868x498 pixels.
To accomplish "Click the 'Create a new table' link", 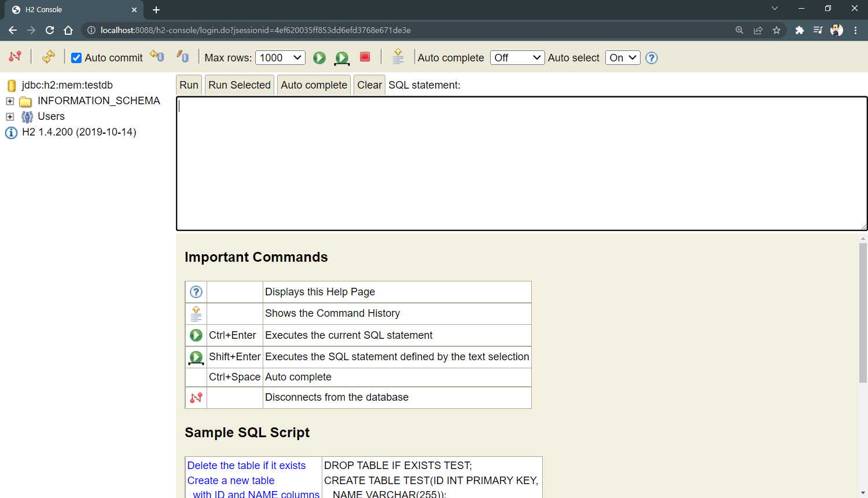I will coord(231,481).
